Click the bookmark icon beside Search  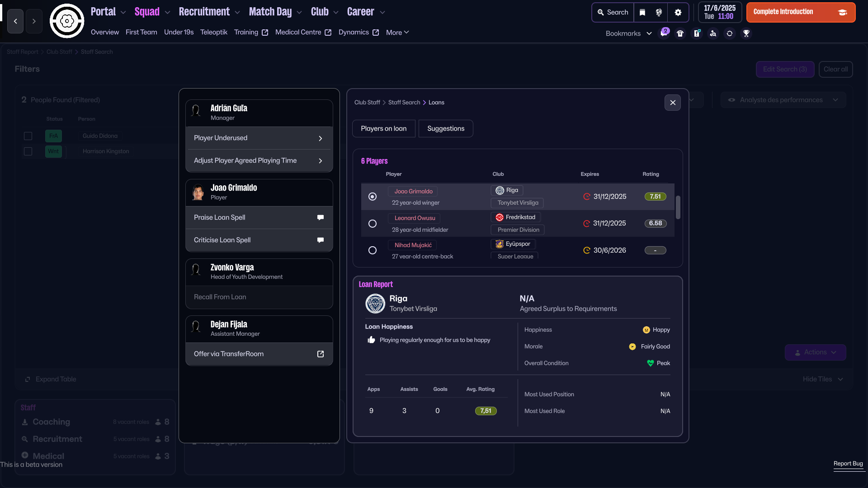tap(642, 13)
